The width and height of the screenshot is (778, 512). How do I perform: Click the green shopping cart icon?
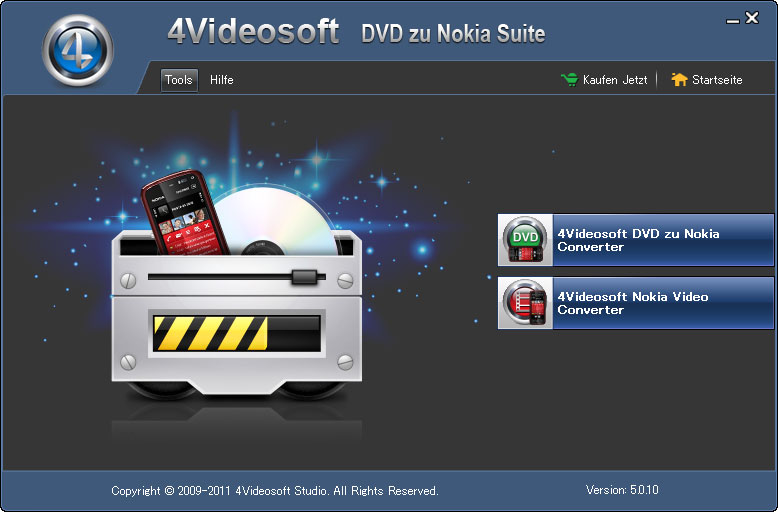coord(569,80)
